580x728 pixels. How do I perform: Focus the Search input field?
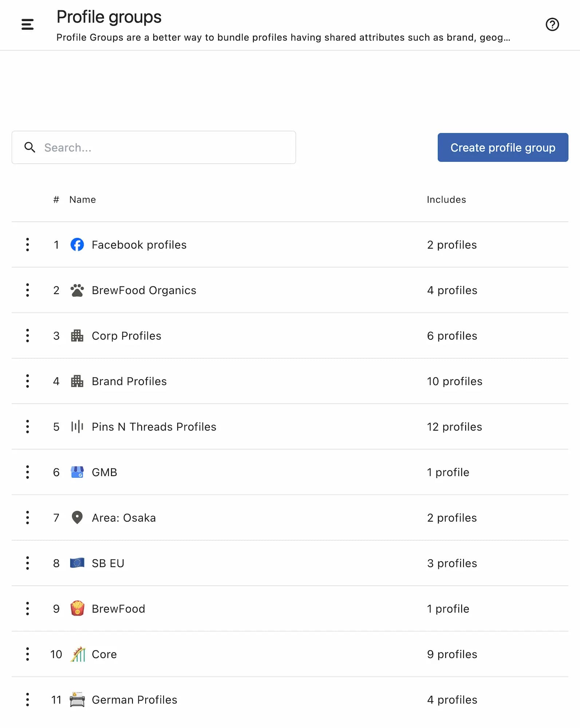click(167, 147)
